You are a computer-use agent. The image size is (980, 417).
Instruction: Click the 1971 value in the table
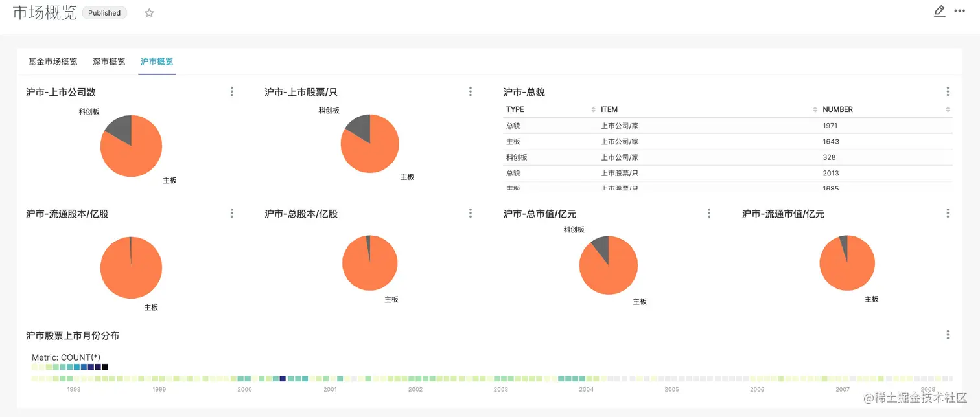830,126
